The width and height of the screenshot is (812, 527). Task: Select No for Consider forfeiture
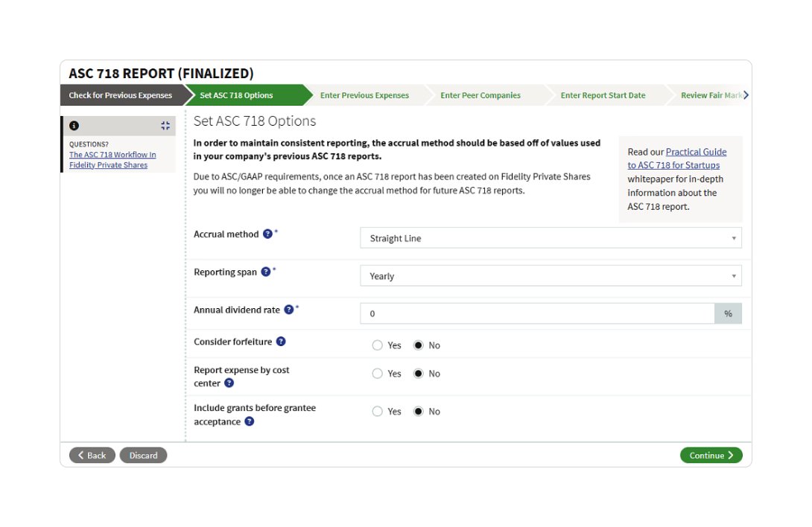(419, 345)
